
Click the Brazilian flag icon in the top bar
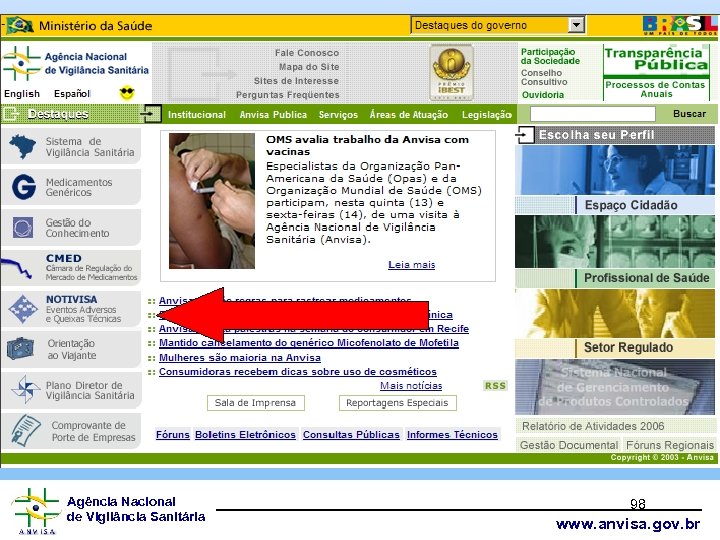click(x=19, y=25)
